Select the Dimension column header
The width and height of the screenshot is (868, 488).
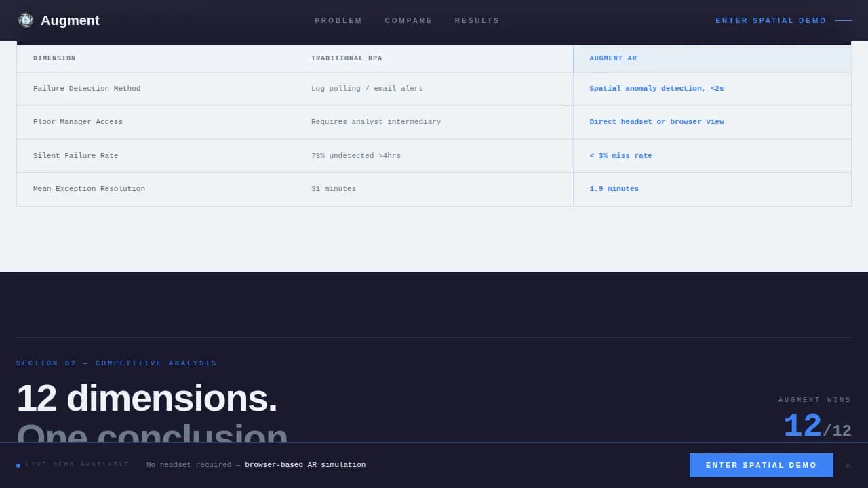coord(54,58)
